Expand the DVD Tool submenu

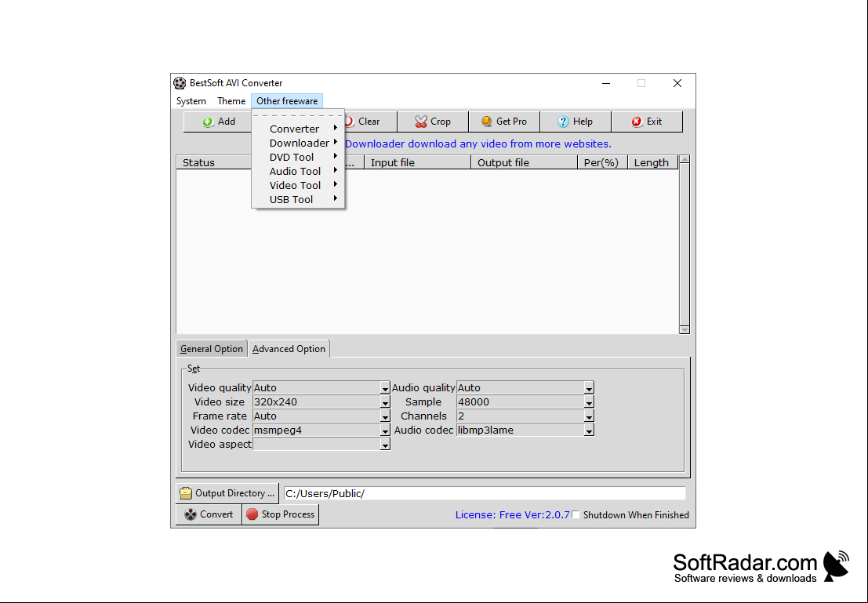click(298, 158)
